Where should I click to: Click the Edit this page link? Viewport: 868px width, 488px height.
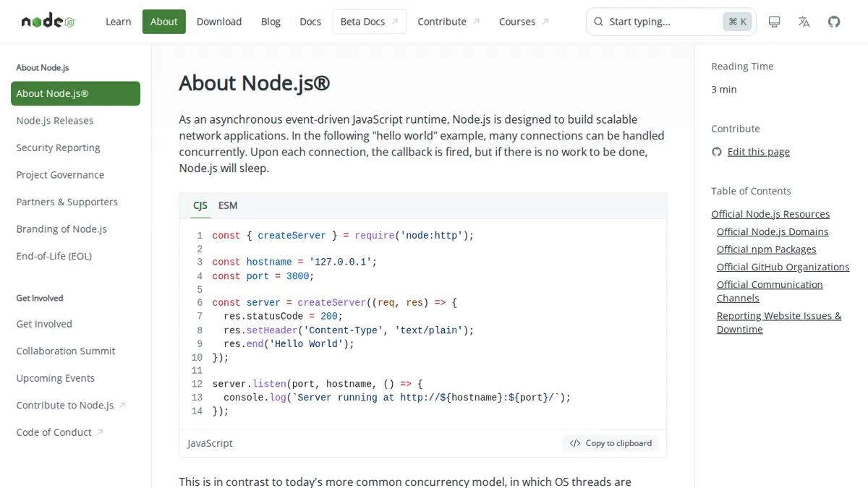point(759,152)
